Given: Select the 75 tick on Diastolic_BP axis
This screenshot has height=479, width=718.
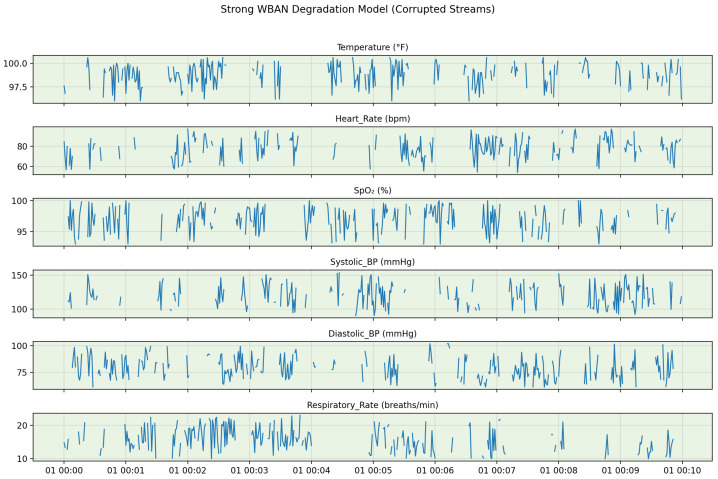Looking at the screenshot, I should tap(22, 372).
